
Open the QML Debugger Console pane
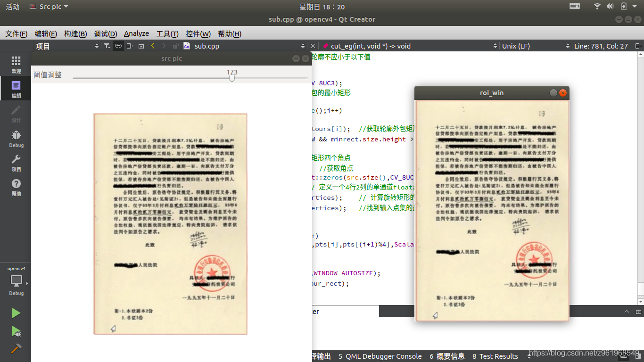(380, 356)
